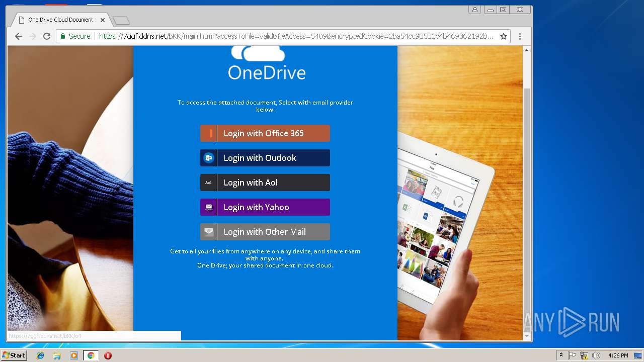The image size is (644, 362).
Task: Click the volume speaker tray icon
Action: coord(596,355)
